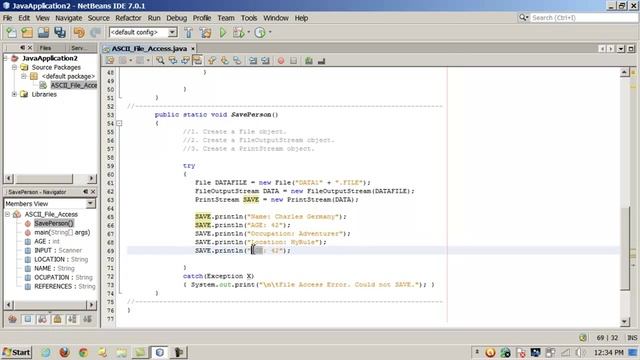Expand the Libraries node
640x360 pixels.
14,94
